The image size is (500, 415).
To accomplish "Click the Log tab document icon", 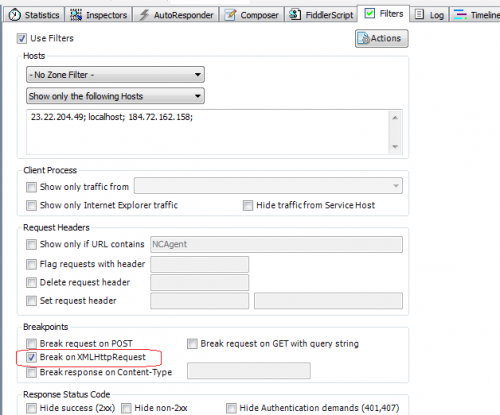I will [419, 14].
